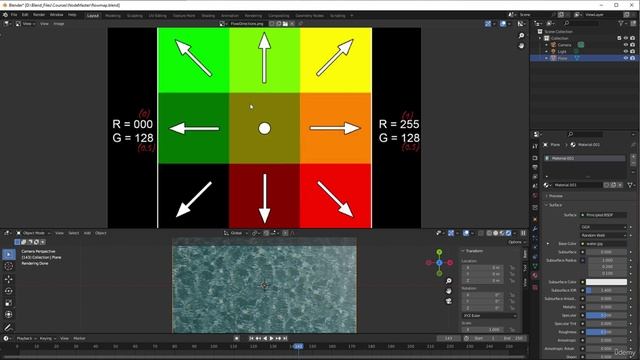Click the Subsurface Color white swatch
Image resolution: width=640 pixels, height=360 pixels.
click(606, 282)
